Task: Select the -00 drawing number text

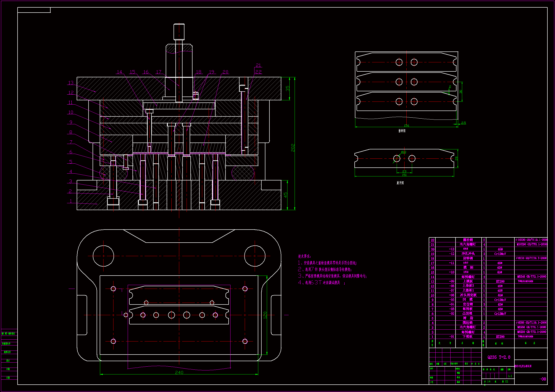Action: pyautogui.click(x=542, y=379)
